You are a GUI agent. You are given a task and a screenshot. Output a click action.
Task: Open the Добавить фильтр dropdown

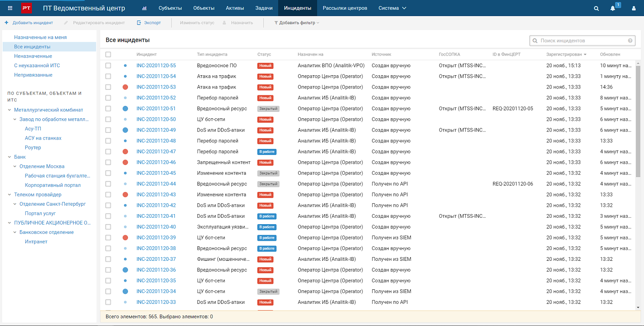[x=297, y=23]
